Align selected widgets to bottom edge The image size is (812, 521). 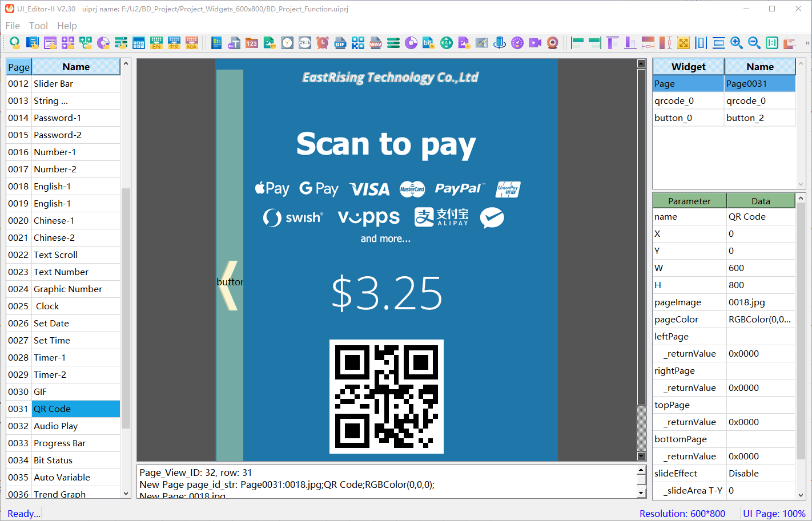point(630,43)
